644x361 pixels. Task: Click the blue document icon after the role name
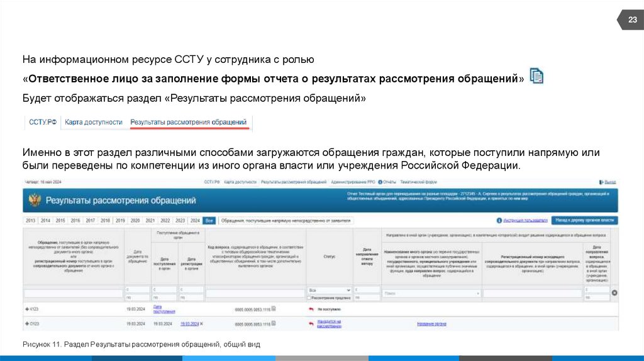click(x=536, y=76)
